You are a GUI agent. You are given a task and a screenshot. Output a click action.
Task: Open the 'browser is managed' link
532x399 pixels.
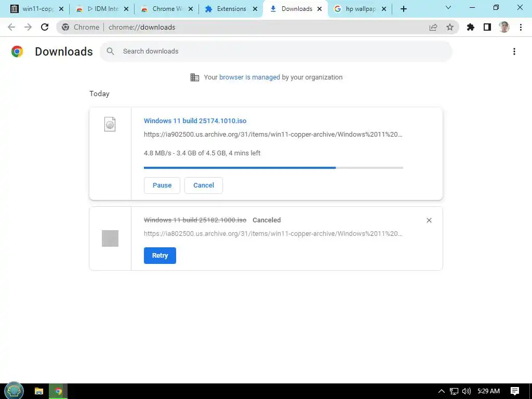(249, 77)
